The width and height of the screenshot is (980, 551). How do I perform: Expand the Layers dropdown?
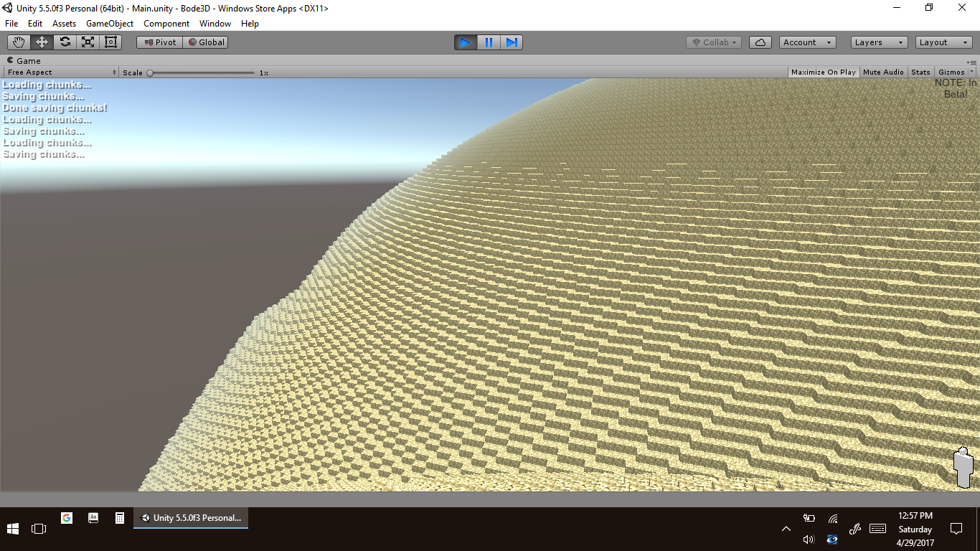(x=879, y=42)
